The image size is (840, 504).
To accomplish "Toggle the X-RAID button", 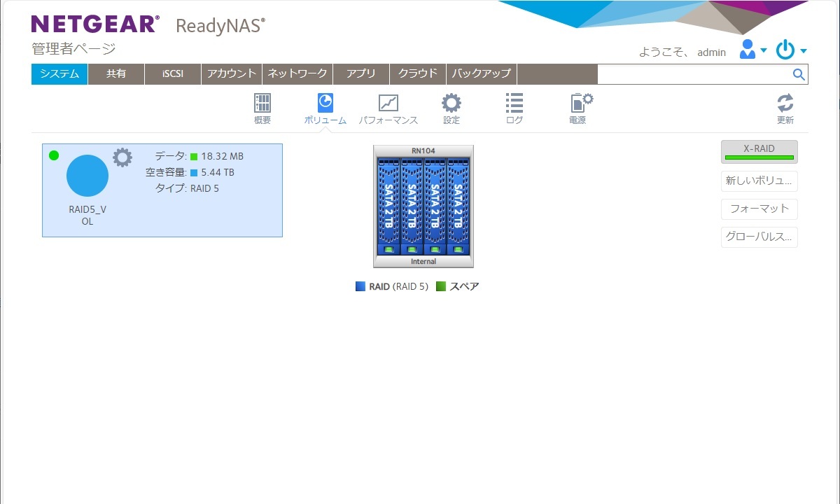I will (x=759, y=152).
